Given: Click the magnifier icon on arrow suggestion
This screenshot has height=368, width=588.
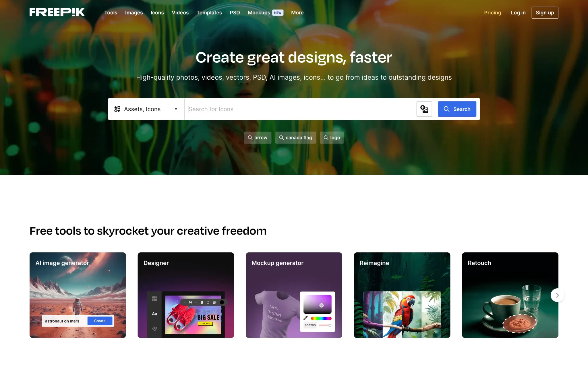Looking at the screenshot, I should [250, 138].
